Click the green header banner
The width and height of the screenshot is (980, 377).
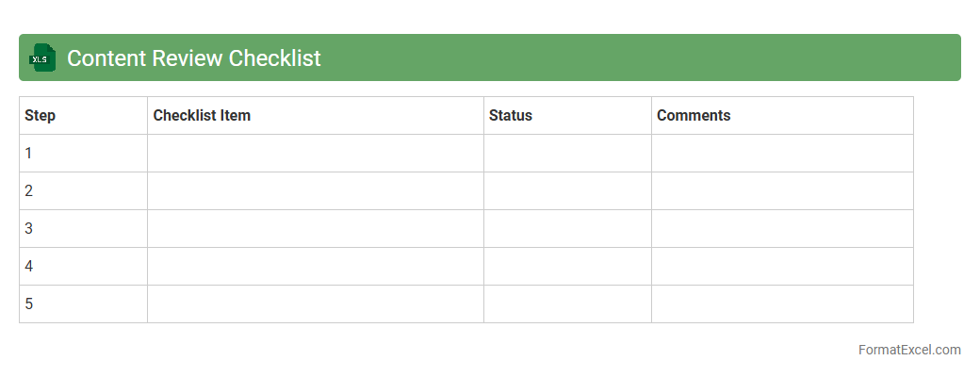pos(641,57)
